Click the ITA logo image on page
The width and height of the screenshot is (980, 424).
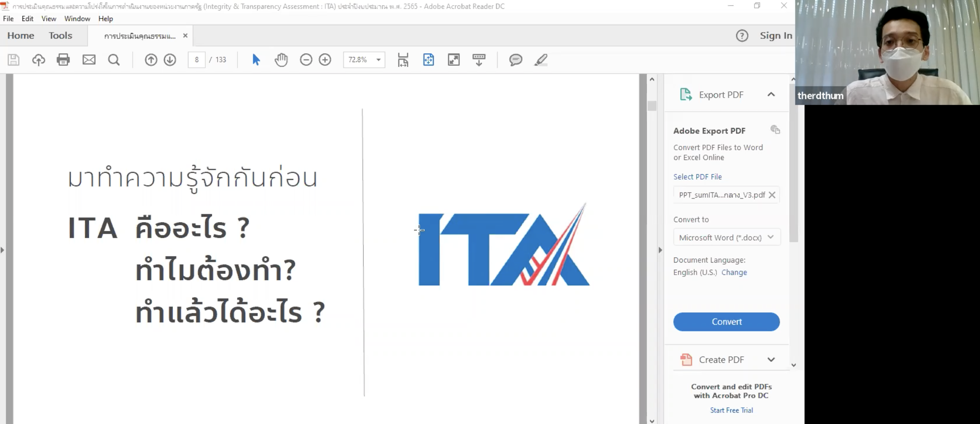(x=504, y=244)
